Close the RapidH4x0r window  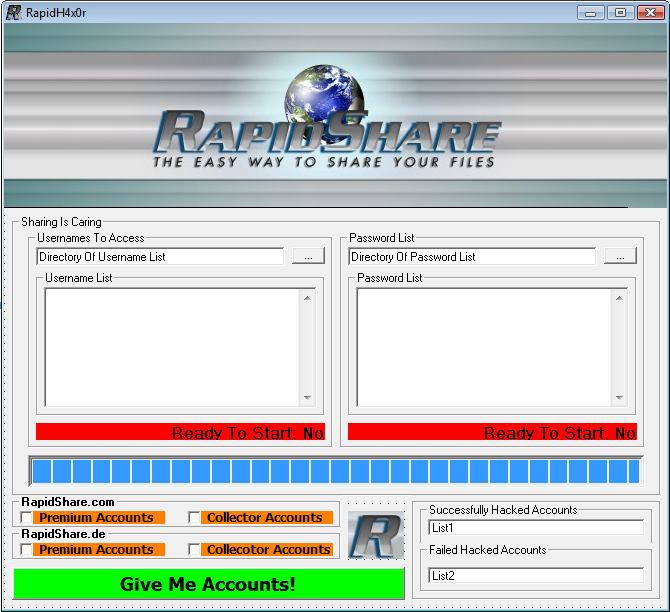(650, 12)
